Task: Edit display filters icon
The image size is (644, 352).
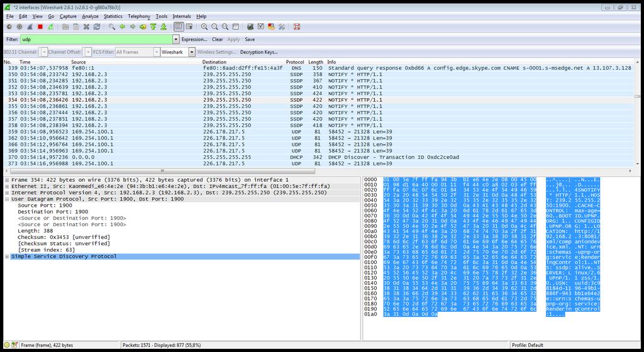Action: [260, 26]
